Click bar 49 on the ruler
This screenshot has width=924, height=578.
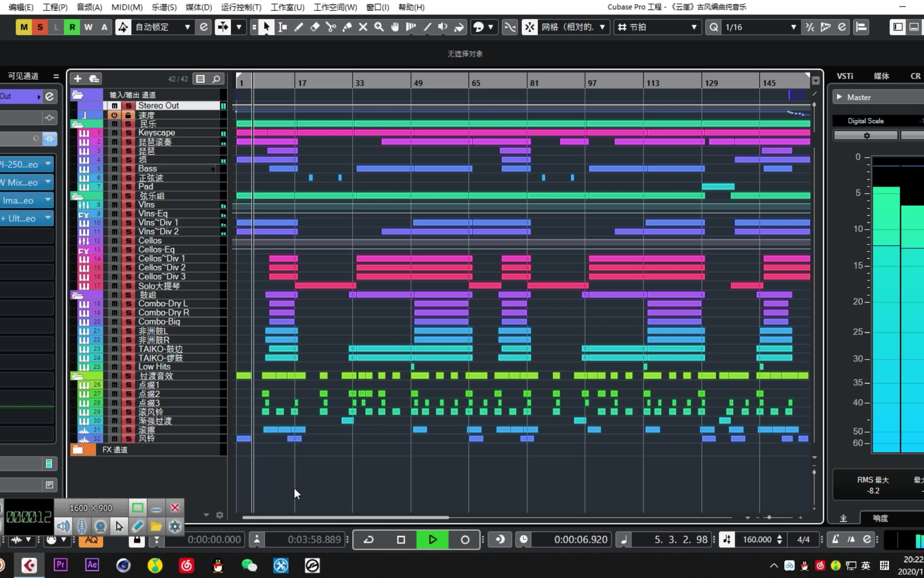coord(418,83)
